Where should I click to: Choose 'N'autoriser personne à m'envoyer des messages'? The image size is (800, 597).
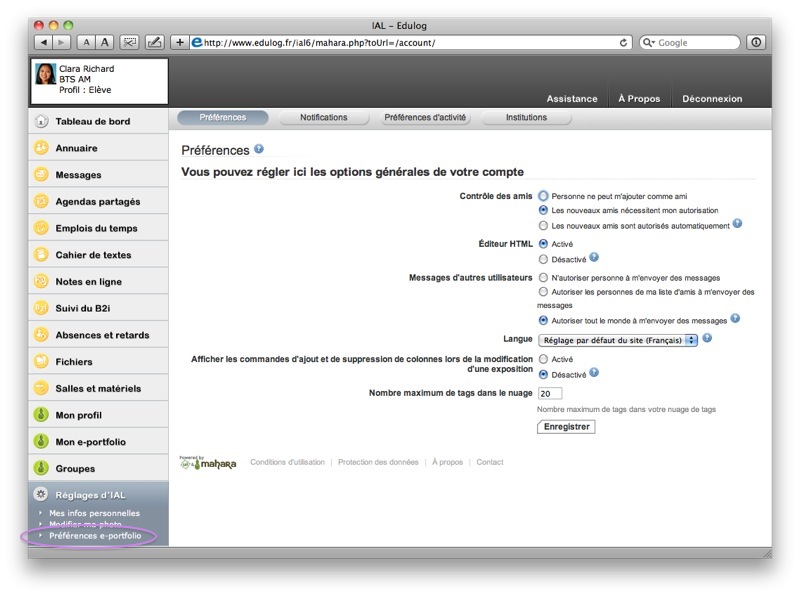[543, 277]
